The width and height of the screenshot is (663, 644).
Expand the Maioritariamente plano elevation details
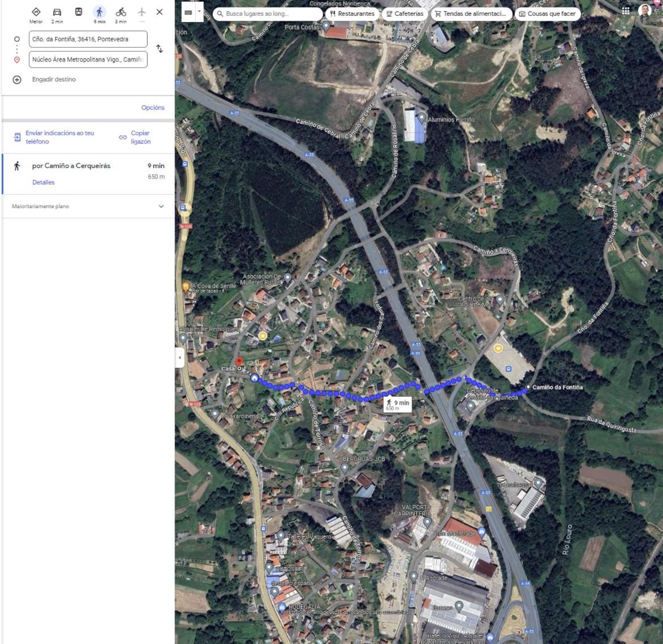pyautogui.click(x=161, y=207)
